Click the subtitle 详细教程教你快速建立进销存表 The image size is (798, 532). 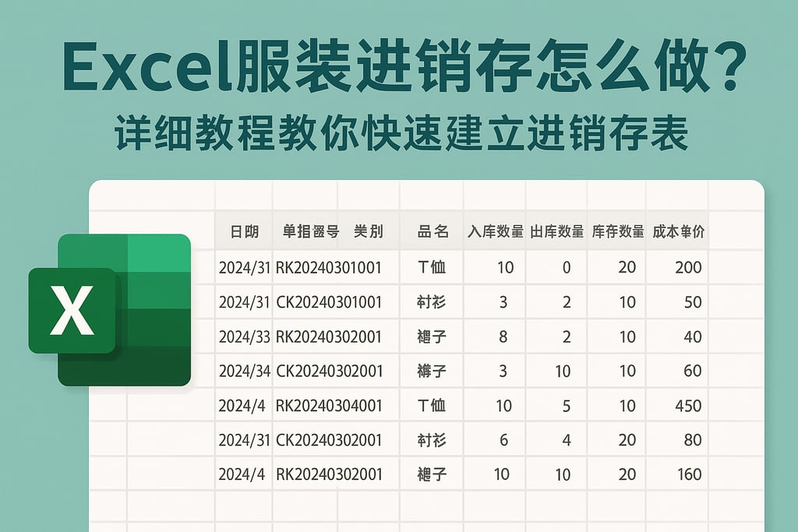(x=399, y=129)
